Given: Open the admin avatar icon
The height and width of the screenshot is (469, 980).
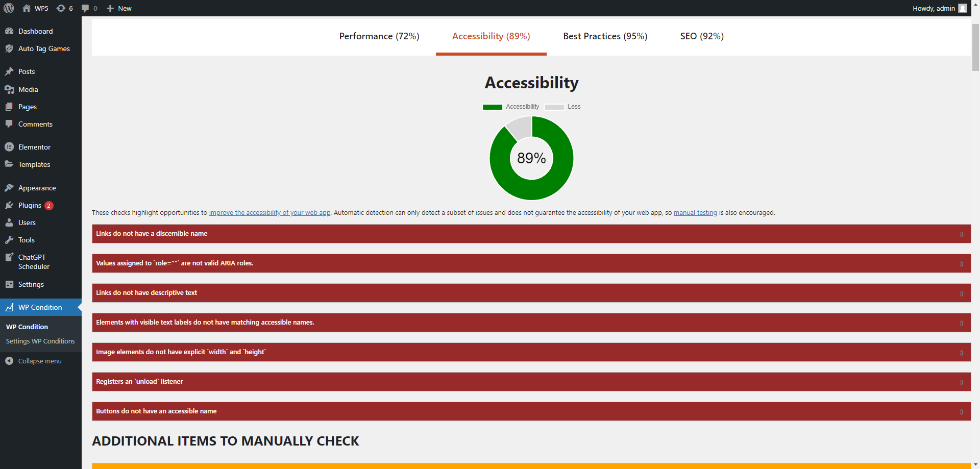Looking at the screenshot, I should click(x=963, y=8).
